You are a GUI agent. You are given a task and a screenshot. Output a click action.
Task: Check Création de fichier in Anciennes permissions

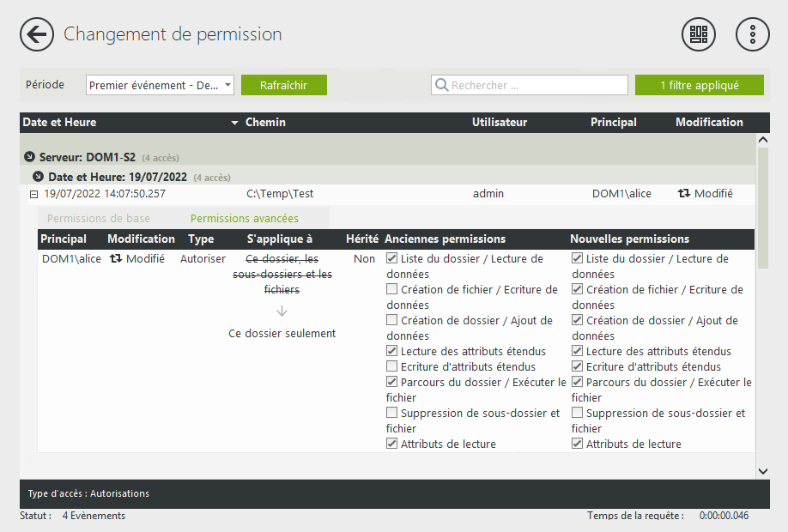pos(391,289)
